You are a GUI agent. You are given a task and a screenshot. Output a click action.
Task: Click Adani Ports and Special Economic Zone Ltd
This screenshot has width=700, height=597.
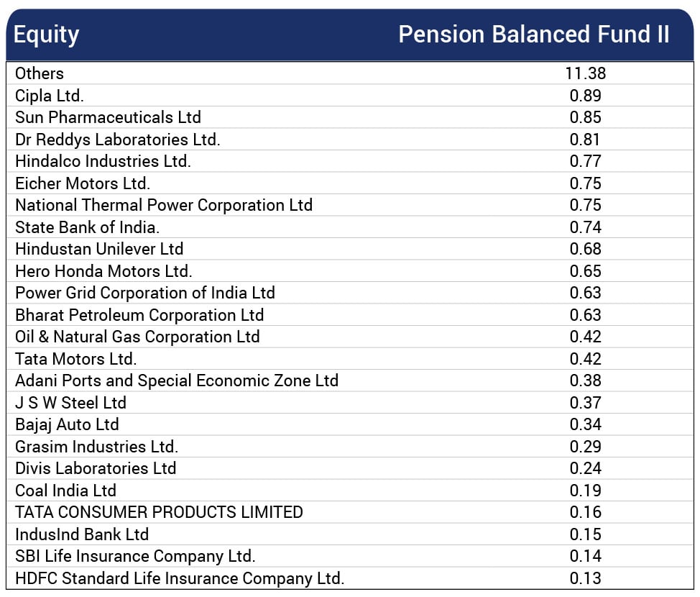coord(177,380)
